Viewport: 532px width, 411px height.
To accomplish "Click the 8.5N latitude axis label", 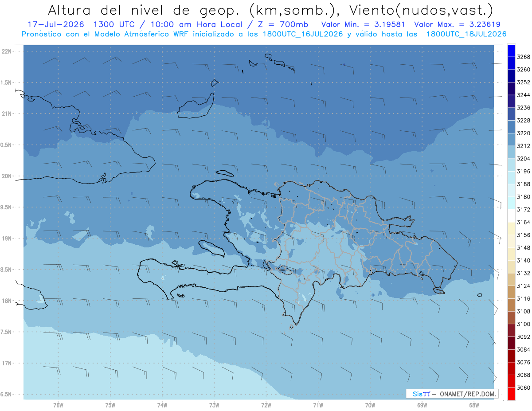I will pyautogui.click(x=7, y=270).
